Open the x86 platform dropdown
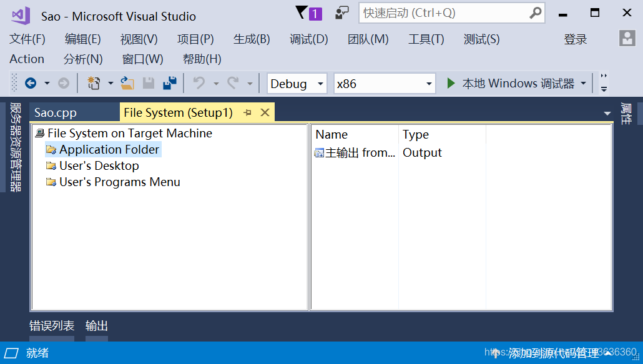 [x=385, y=84]
